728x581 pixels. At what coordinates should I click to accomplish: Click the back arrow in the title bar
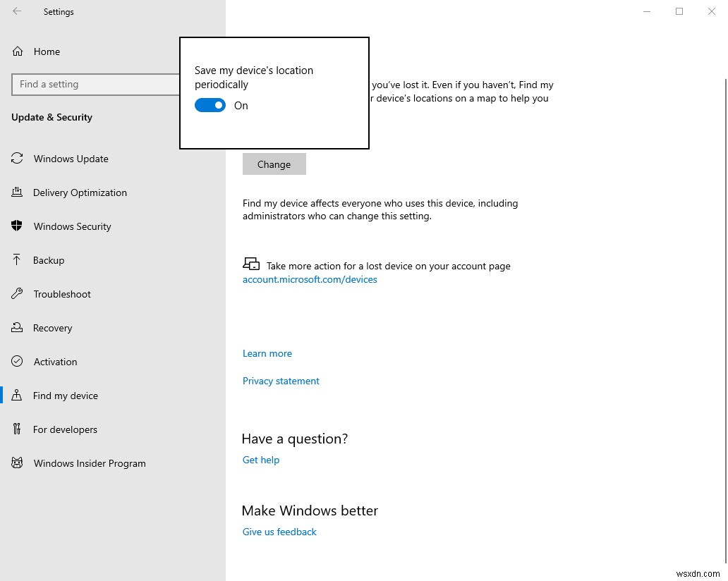(x=16, y=11)
